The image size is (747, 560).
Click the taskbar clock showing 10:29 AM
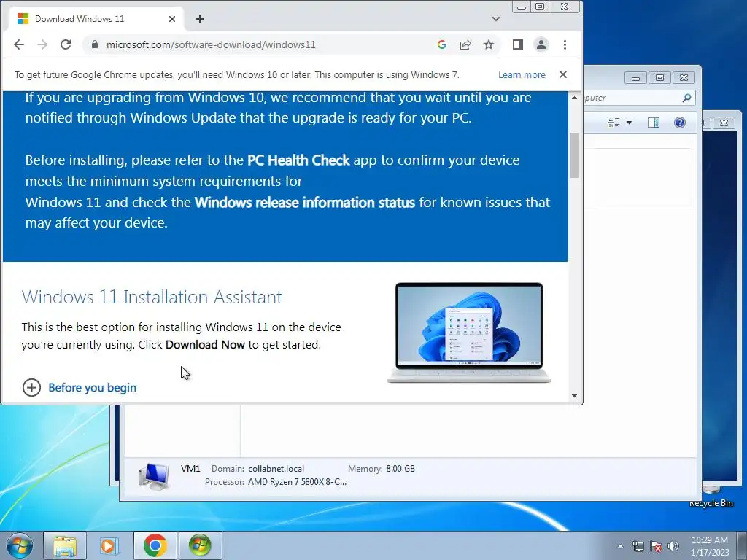[710, 546]
